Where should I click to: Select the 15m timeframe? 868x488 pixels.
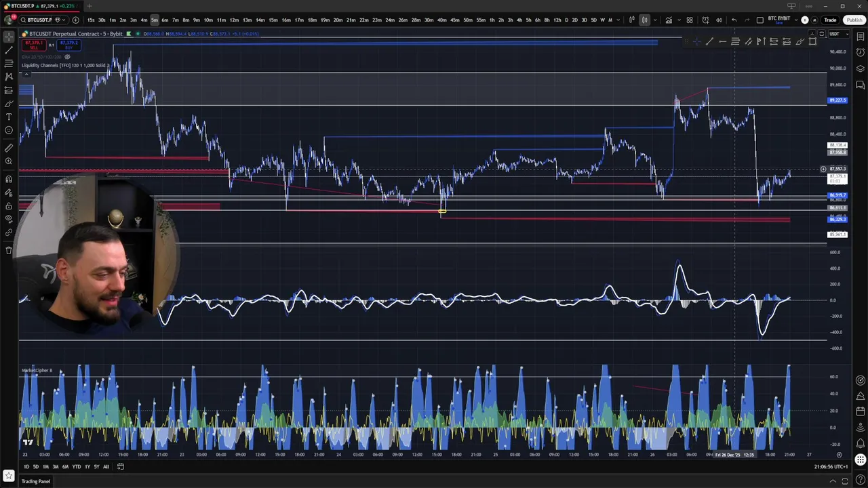[273, 20]
